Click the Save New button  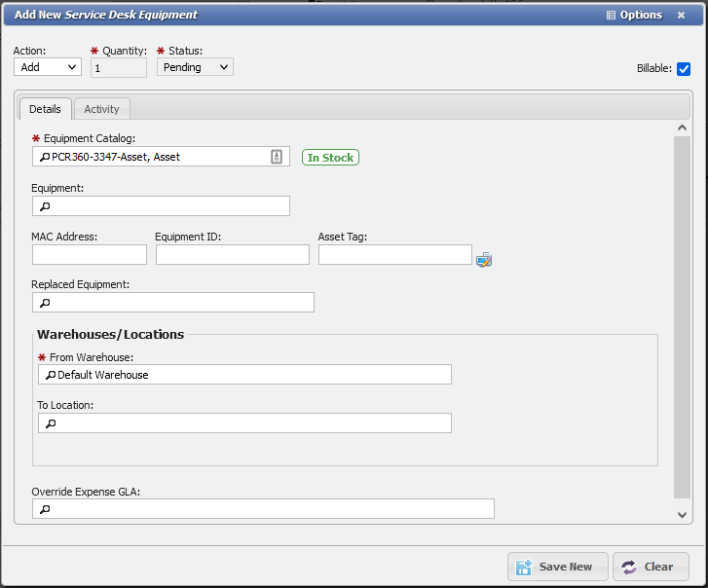pyautogui.click(x=557, y=567)
